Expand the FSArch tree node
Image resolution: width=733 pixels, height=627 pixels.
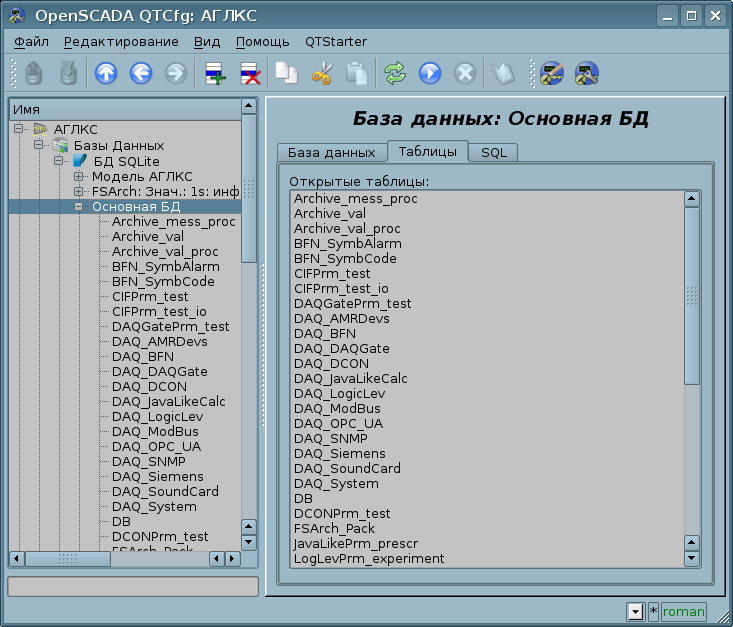78,191
